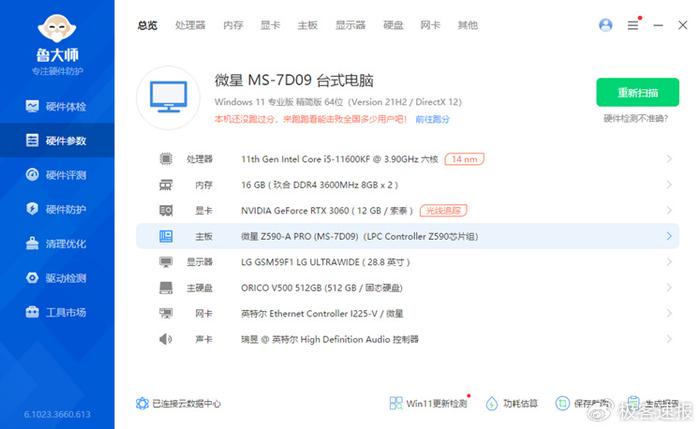Select Ethernet Controller I225-V text

[x=322, y=314]
